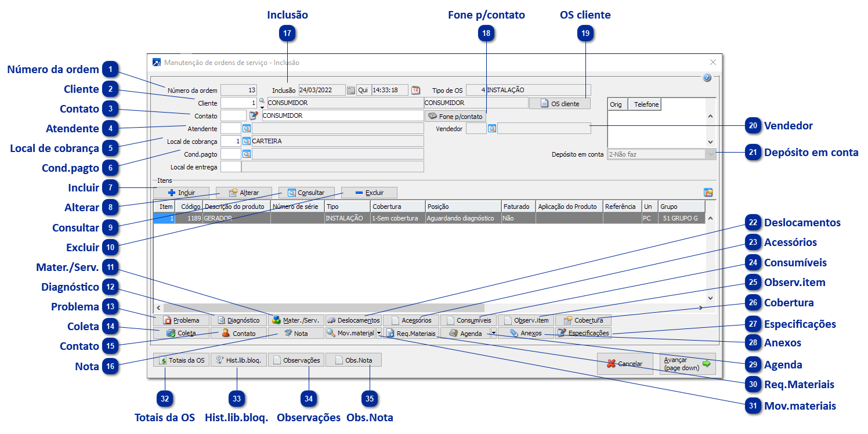The width and height of the screenshot is (868, 434).
Task: Open the Consumíveis button
Action: tap(468, 320)
